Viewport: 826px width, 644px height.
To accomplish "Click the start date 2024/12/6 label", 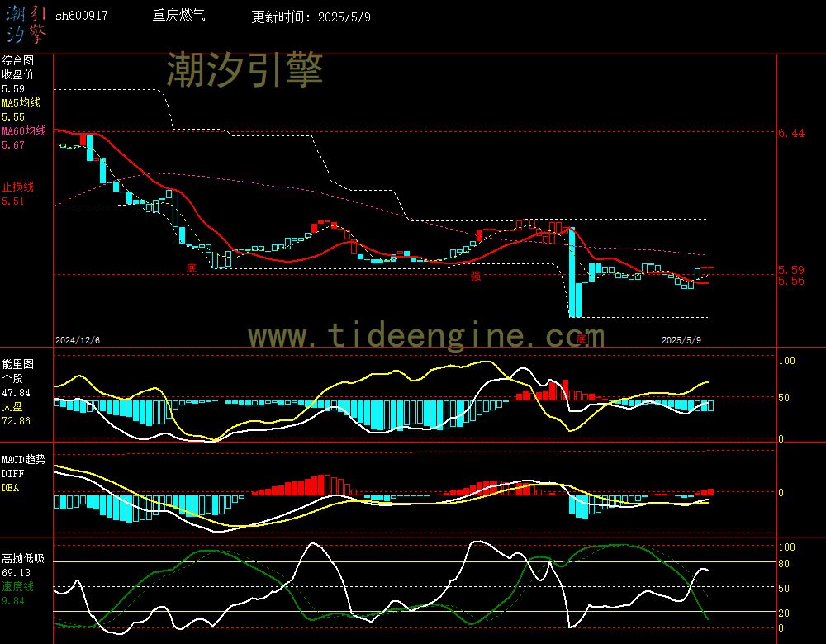I will tap(78, 340).
